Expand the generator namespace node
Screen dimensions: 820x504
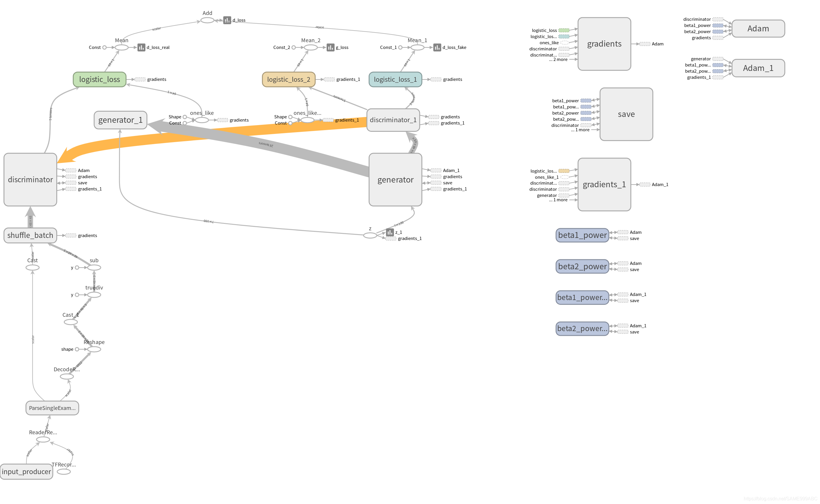395,180
